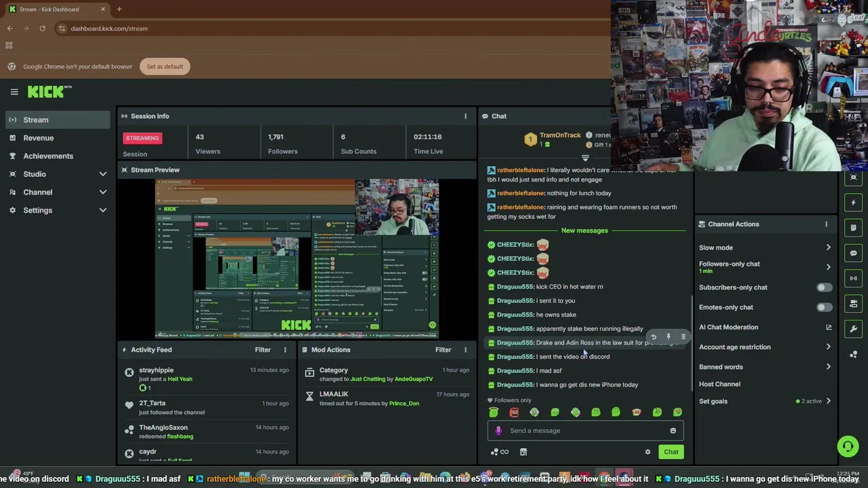Open a new Chrome tab
868x488 pixels.
[x=119, y=9]
